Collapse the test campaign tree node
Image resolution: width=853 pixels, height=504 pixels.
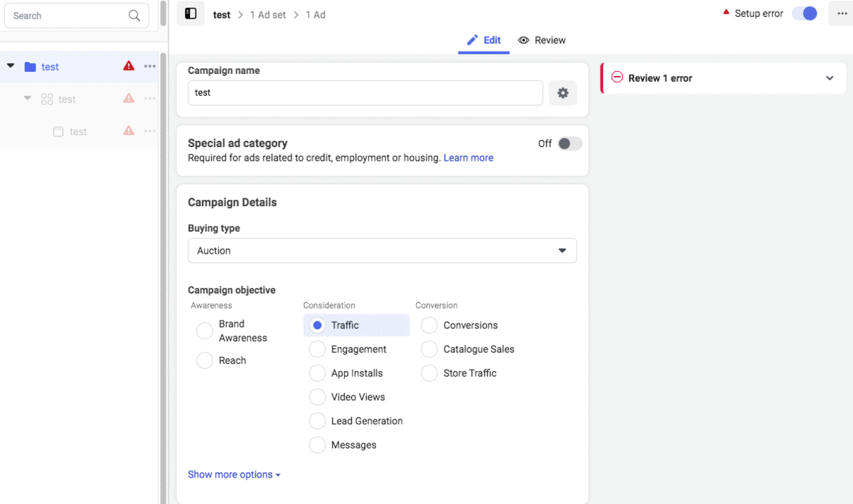tap(11, 66)
